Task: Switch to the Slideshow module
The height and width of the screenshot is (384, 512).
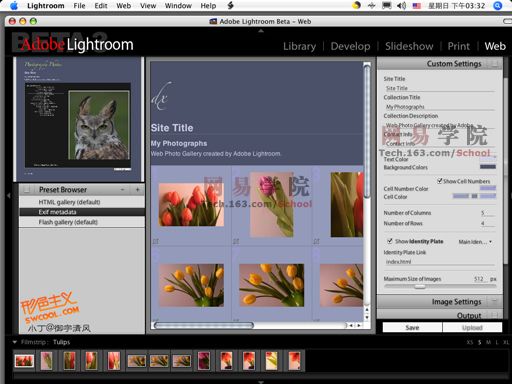Action: pos(409,46)
